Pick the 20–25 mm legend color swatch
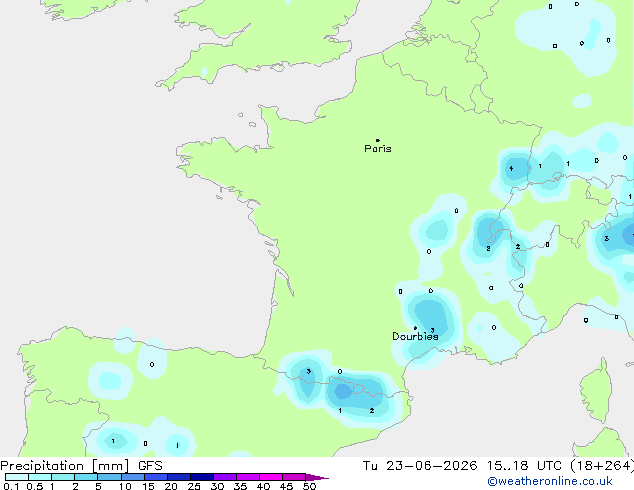 click(x=179, y=477)
